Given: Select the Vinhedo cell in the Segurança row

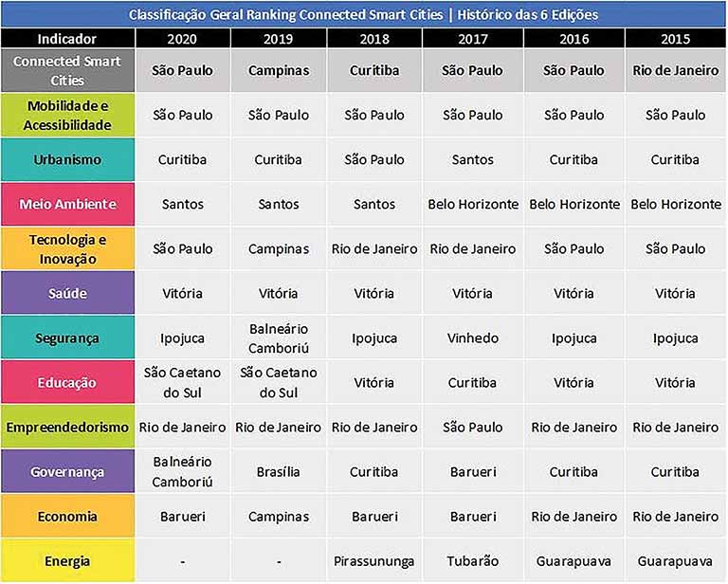Looking at the screenshot, I should click(472, 338).
